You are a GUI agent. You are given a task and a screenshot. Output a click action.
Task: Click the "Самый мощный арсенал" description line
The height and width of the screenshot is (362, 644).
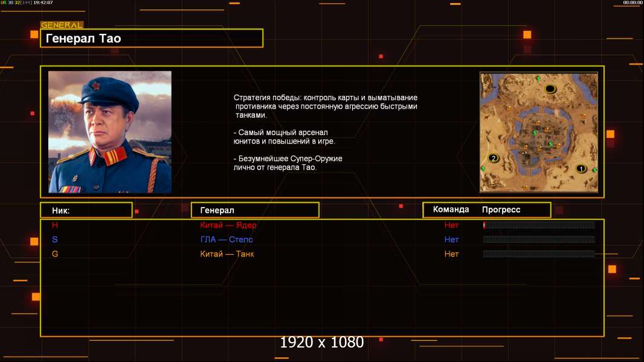coord(284,137)
